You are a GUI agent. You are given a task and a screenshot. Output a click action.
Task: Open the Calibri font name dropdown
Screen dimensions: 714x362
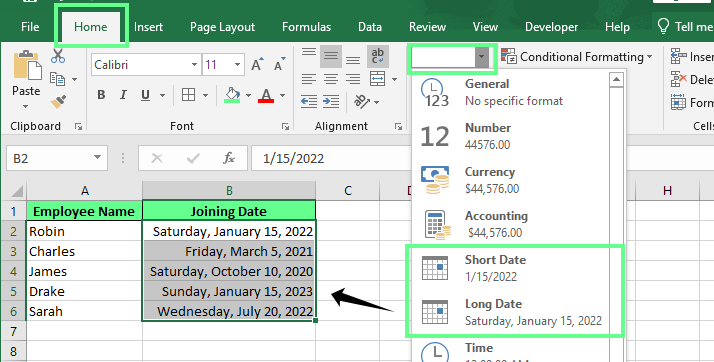(x=194, y=65)
